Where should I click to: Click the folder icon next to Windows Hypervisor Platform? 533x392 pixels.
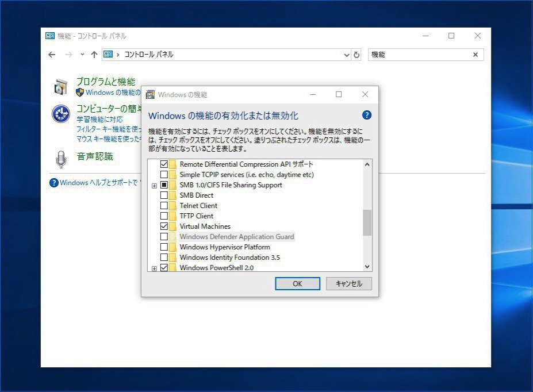[172, 247]
